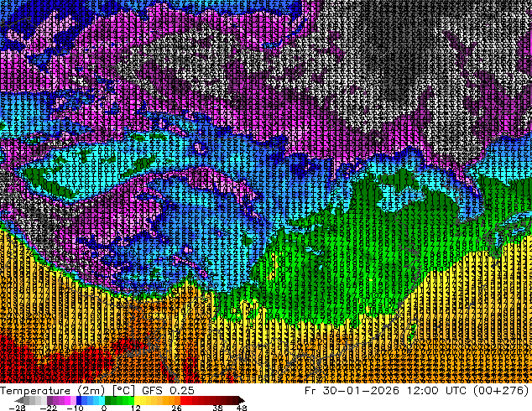Select the bright yellow legend swatch at 12
532x411 pixels.
coord(137,400)
